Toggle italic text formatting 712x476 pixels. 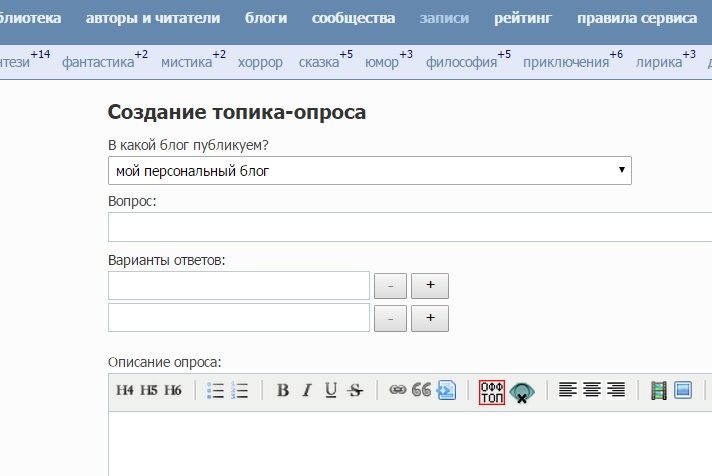pos(307,391)
